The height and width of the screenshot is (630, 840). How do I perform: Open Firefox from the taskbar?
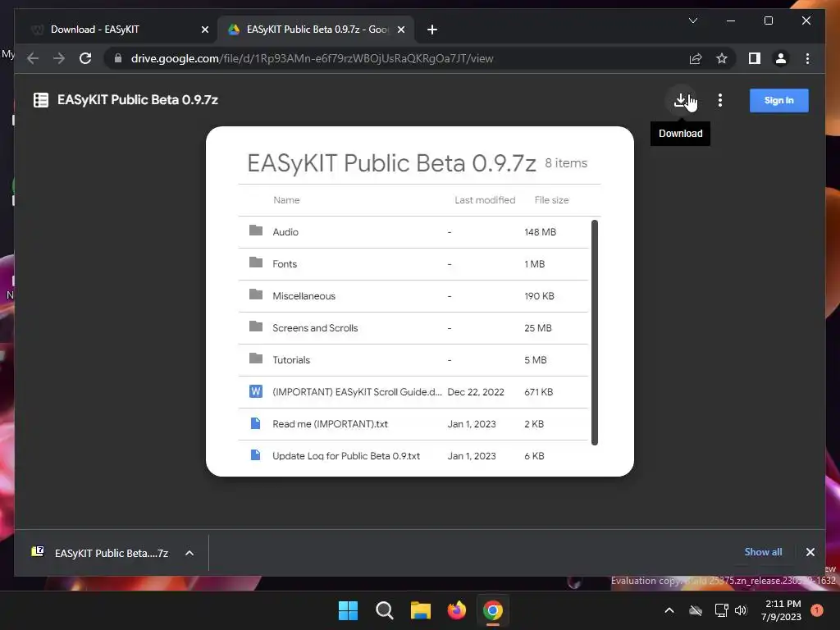point(456,610)
